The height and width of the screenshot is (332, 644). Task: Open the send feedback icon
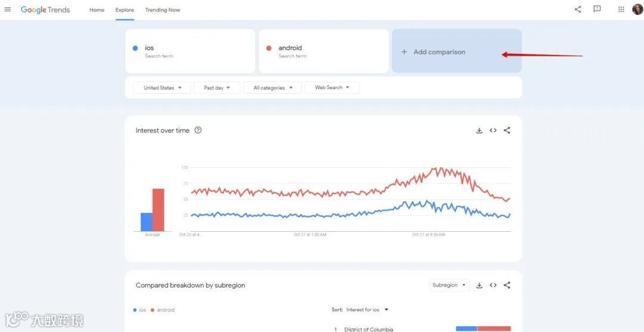pyautogui.click(x=597, y=9)
